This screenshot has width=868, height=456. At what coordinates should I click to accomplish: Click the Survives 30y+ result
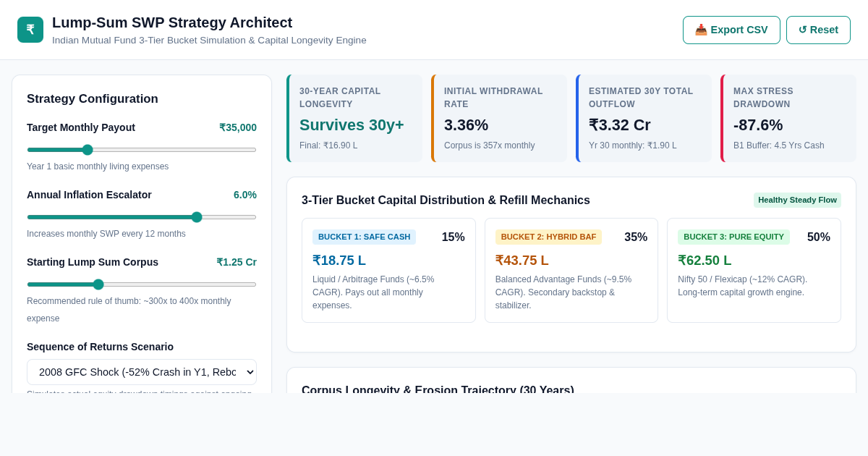pyautogui.click(x=352, y=125)
